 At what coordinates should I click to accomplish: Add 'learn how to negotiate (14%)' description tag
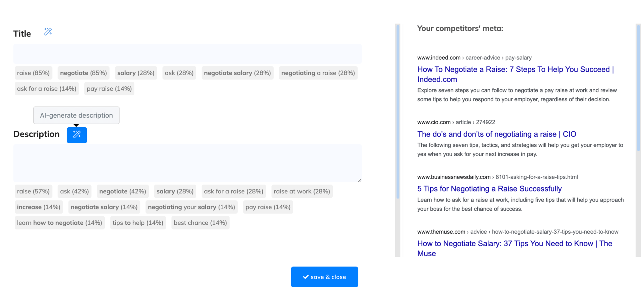click(59, 223)
